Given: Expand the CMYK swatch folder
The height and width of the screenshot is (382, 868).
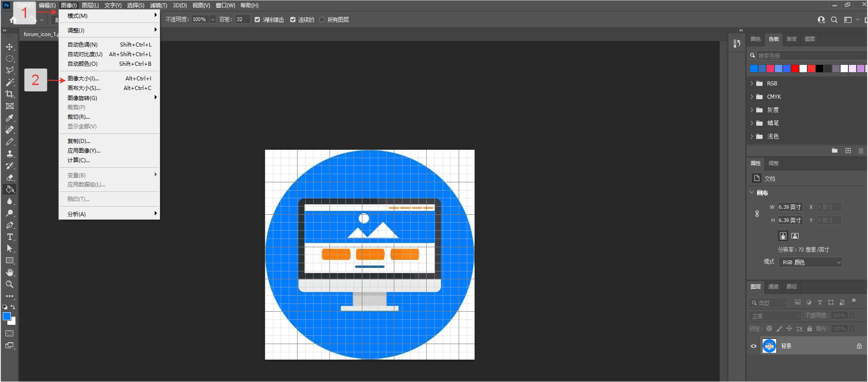Looking at the screenshot, I should point(752,97).
